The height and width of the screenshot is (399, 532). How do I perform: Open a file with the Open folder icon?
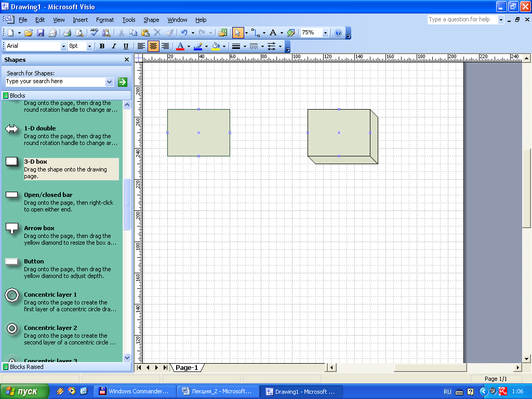click(29, 33)
